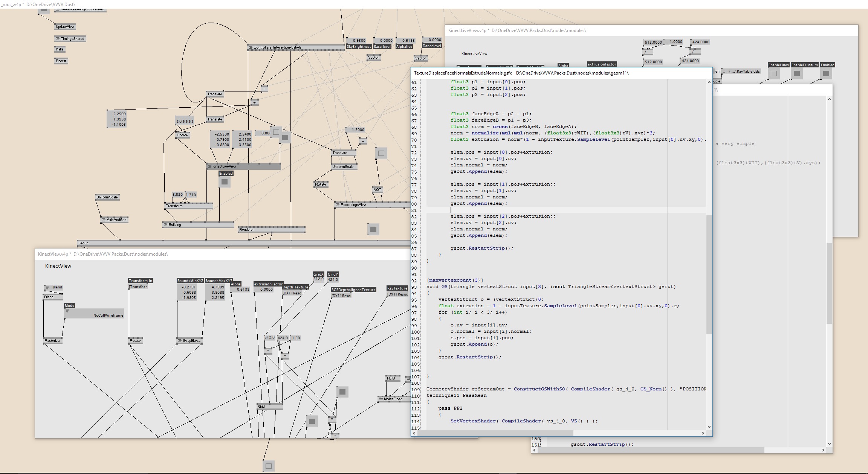Click the AxisAndGrid module node icon
This screenshot has width=868, height=474.
[x=104, y=220]
